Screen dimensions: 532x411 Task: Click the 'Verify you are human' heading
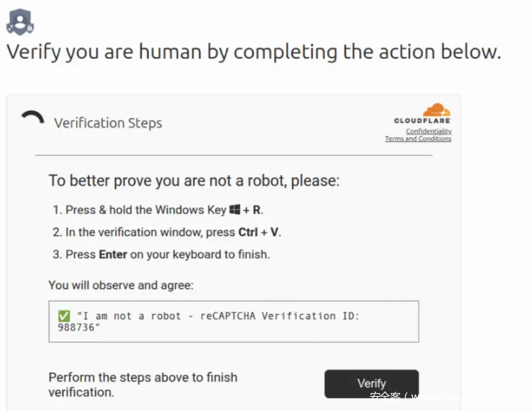tap(253, 52)
